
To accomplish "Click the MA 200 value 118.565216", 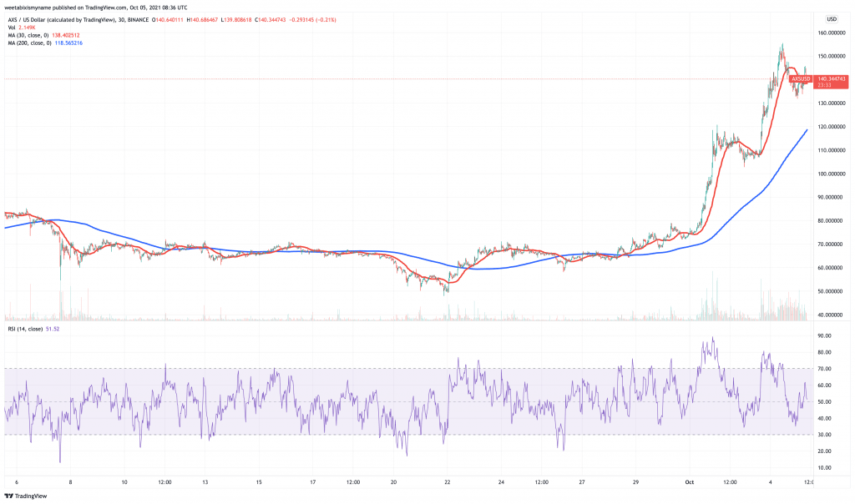I will (x=68, y=43).
